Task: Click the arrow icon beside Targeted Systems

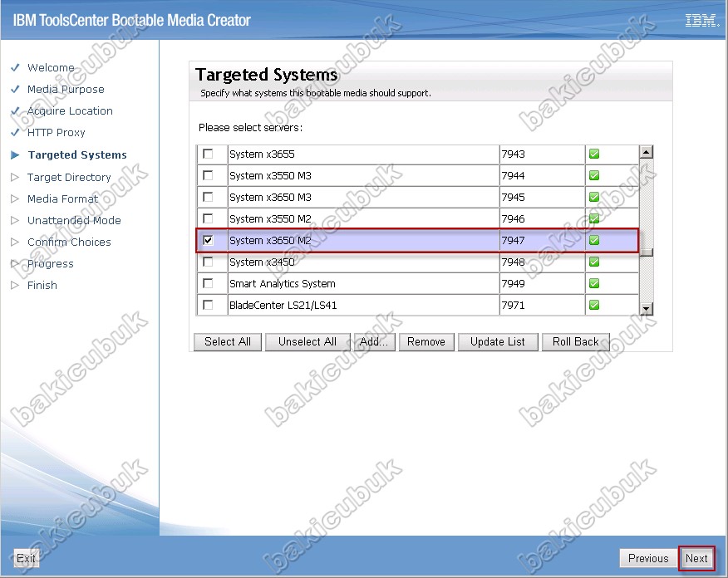Action: point(15,155)
